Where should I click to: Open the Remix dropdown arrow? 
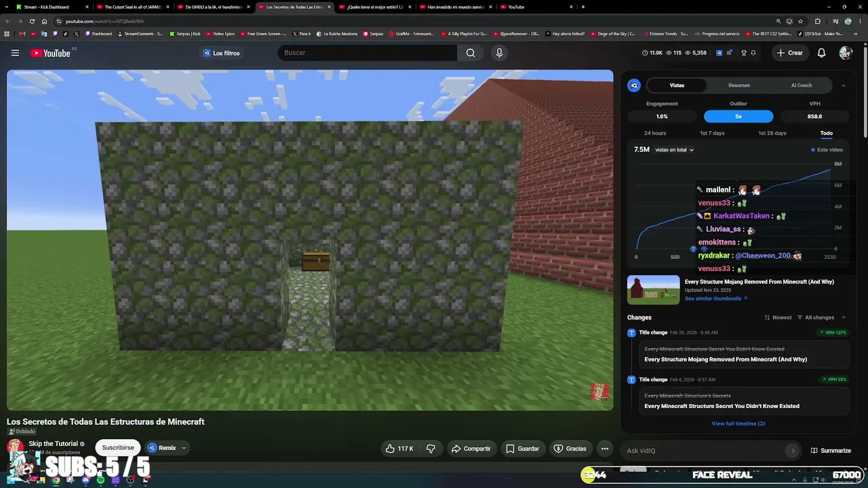[x=184, y=448]
